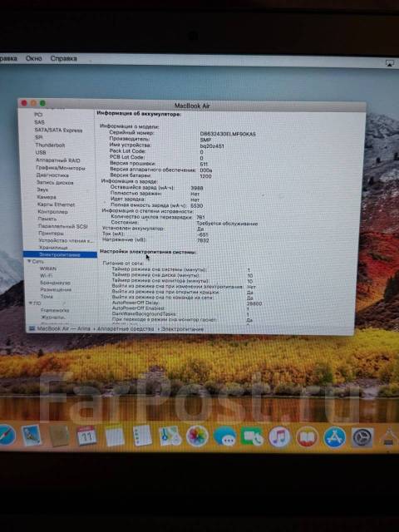This screenshot has height=532, width=399.
Task: Open System Preferences gear in Dock
Action: [x=362, y=437]
